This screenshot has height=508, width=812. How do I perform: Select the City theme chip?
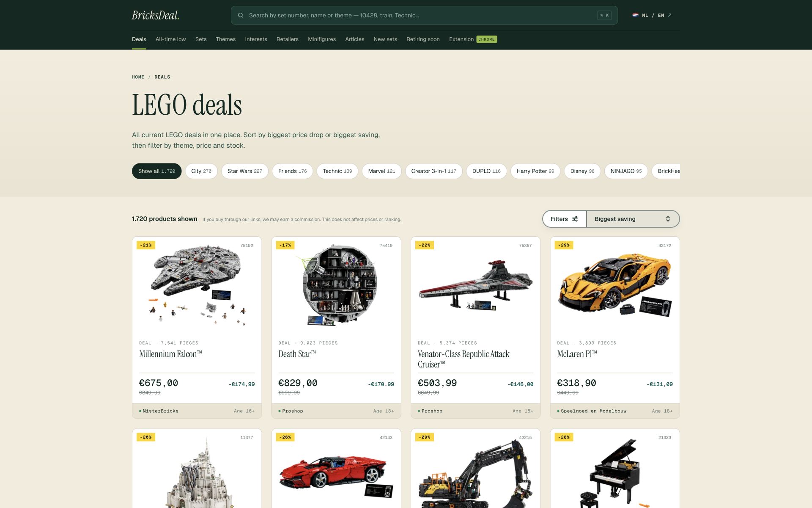[201, 171]
